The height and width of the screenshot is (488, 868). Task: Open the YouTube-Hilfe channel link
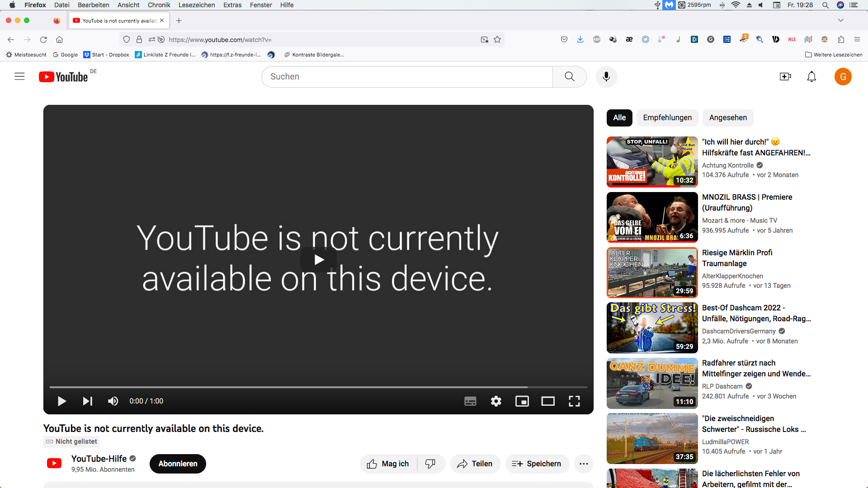tap(99, 459)
